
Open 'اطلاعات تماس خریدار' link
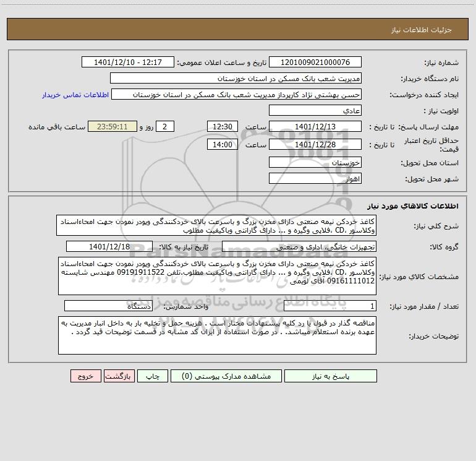[75, 95]
